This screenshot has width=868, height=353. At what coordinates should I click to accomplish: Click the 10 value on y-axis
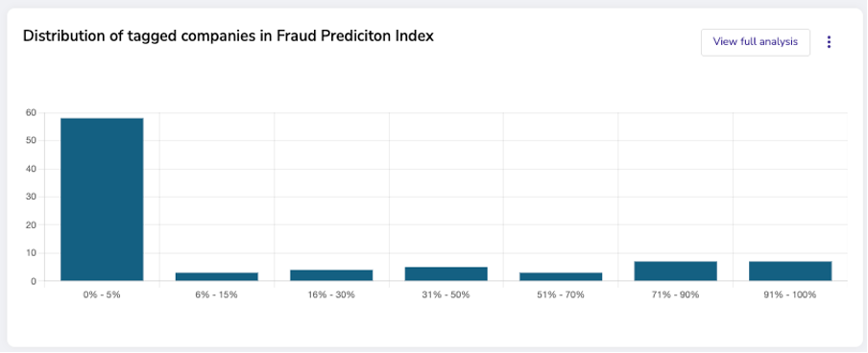pyautogui.click(x=31, y=253)
